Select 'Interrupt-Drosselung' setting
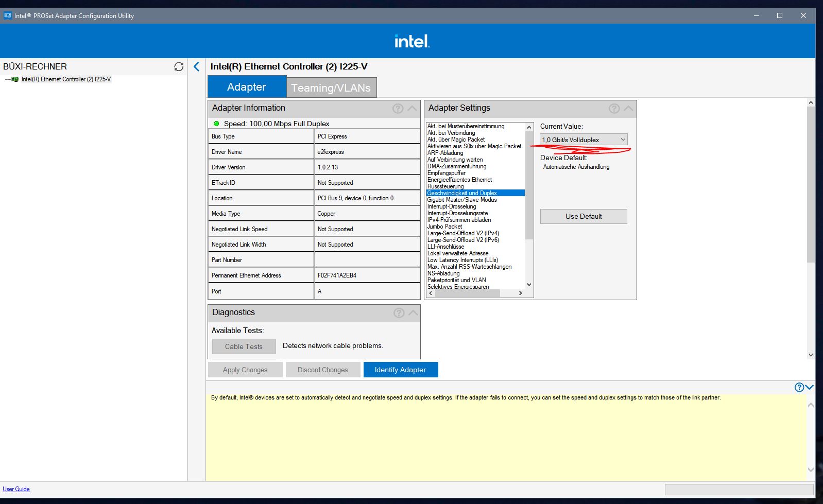Image resolution: width=823 pixels, height=504 pixels. pos(452,206)
